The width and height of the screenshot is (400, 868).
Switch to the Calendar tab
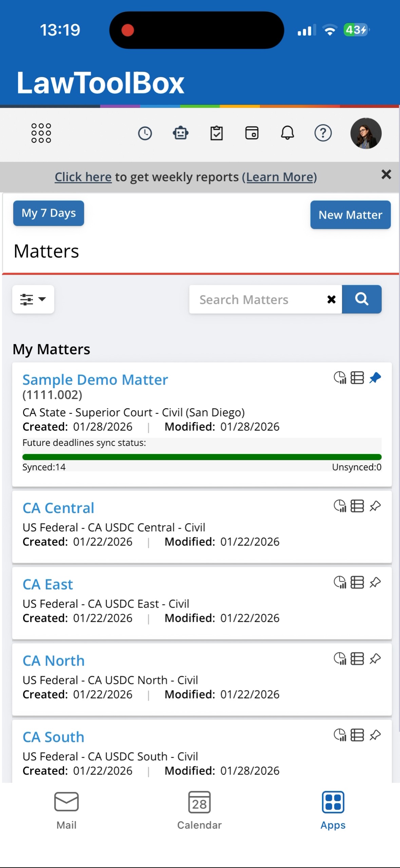click(199, 811)
